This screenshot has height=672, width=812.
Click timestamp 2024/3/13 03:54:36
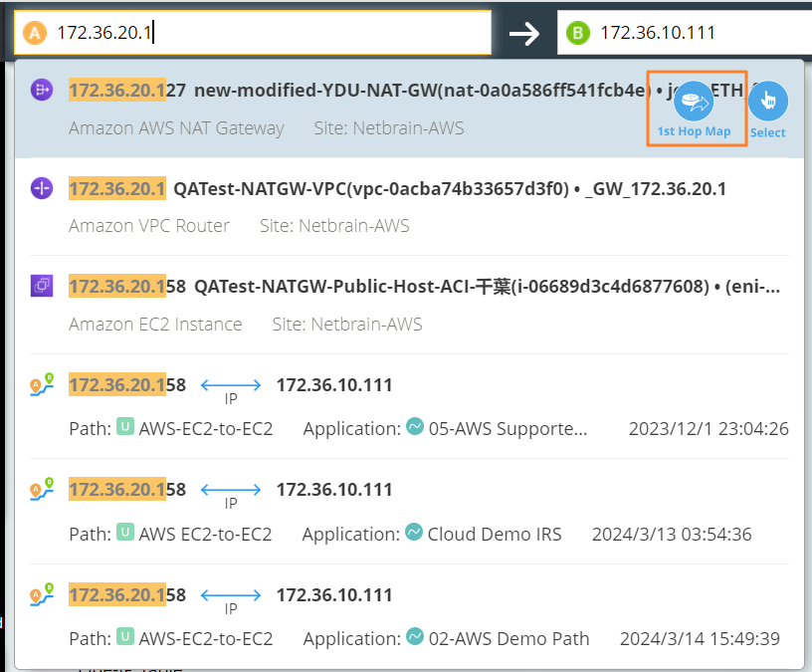tap(672, 535)
